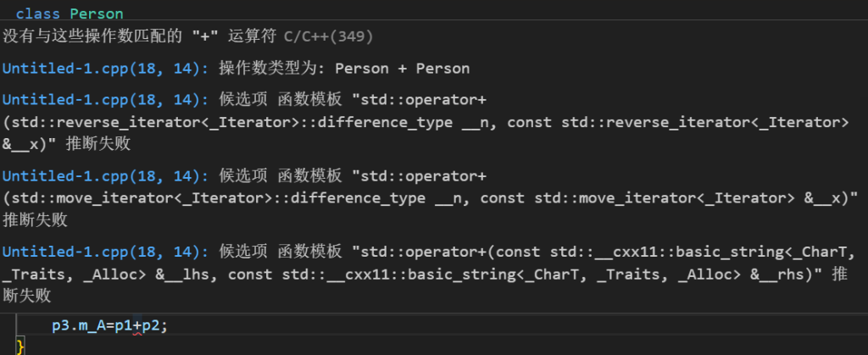Viewport: 868px width, 355px height.
Task: Open the Untitled-1.cpp link for basic_string candidate
Action: coord(106,252)
